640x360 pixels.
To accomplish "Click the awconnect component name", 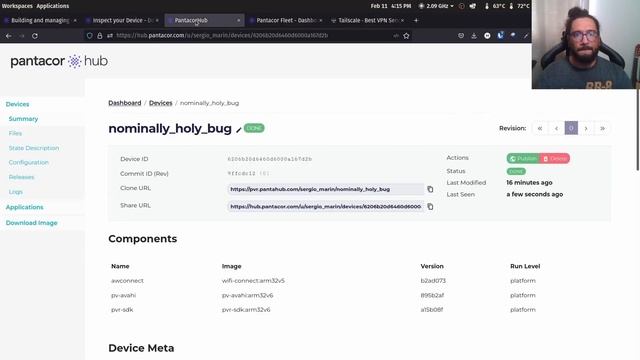I will point(127,281).
